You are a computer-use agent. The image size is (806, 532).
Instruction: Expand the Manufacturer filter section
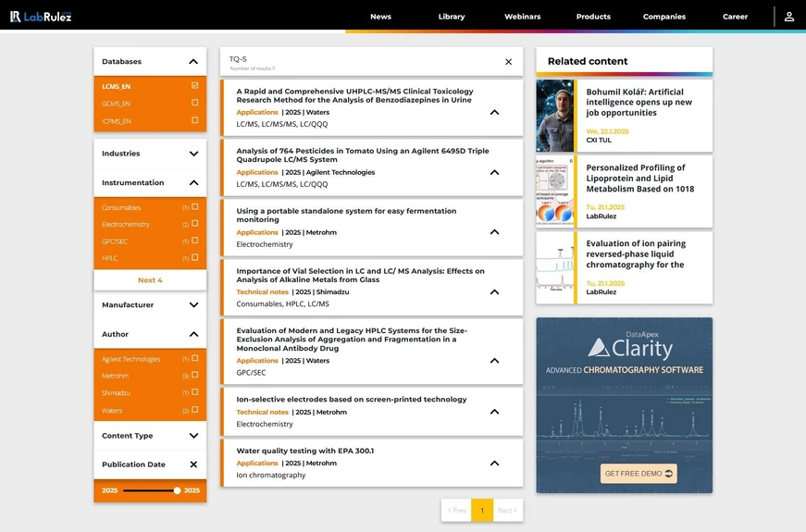tap(193, 304)
